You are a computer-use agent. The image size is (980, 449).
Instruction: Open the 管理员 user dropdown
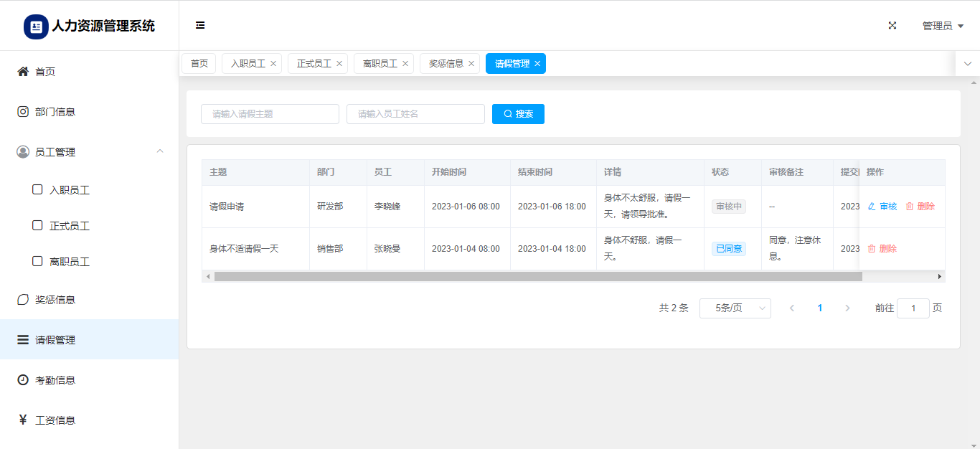click(x=942, y=26)
